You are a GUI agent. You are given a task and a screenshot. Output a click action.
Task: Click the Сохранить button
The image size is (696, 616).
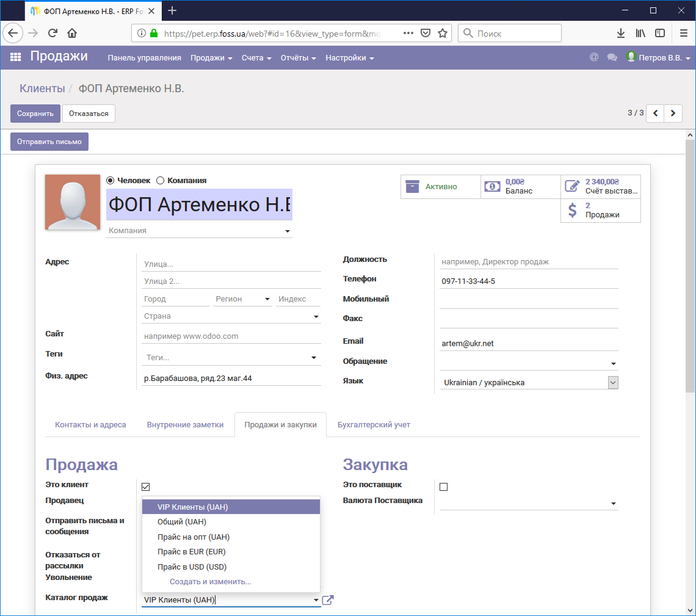point(35,114)
